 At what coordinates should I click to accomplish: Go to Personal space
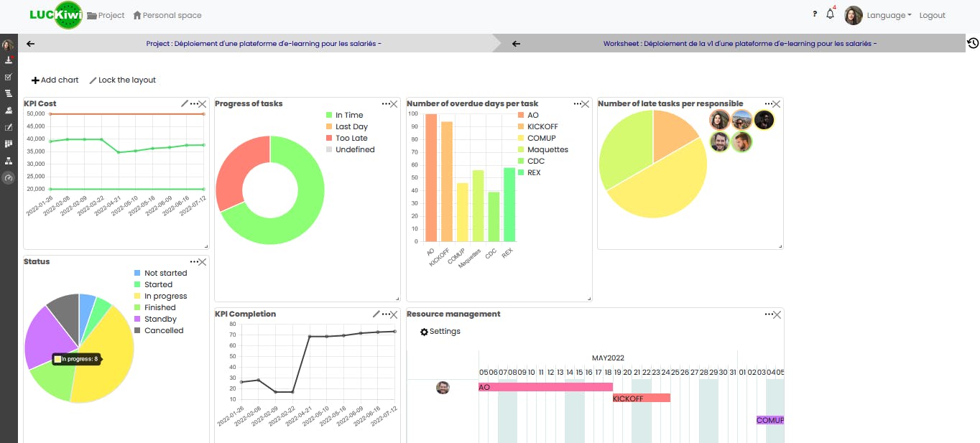[167, 15]
